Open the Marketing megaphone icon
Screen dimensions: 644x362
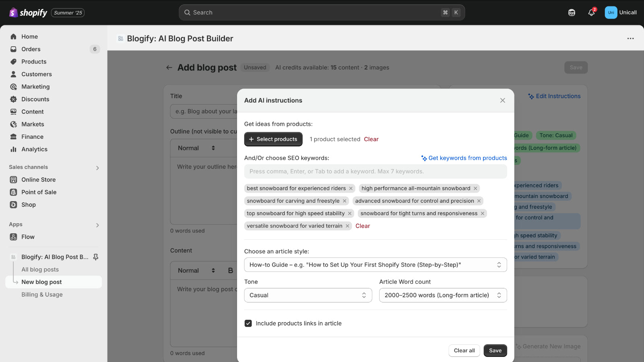[13, 86]
